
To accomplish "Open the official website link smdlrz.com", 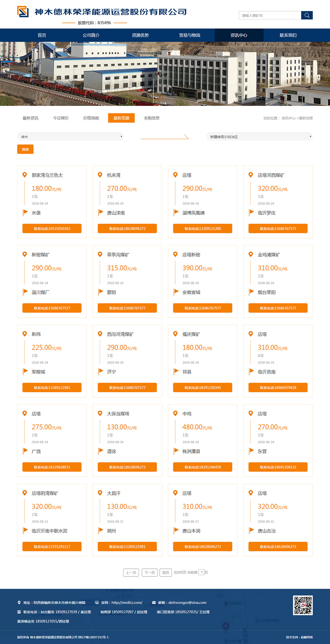I will point(127,602).
